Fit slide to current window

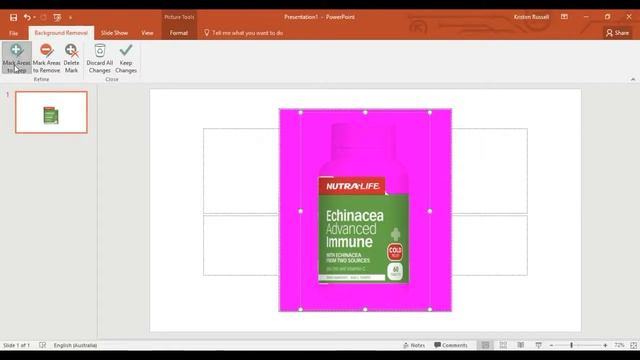click(633, 345)
